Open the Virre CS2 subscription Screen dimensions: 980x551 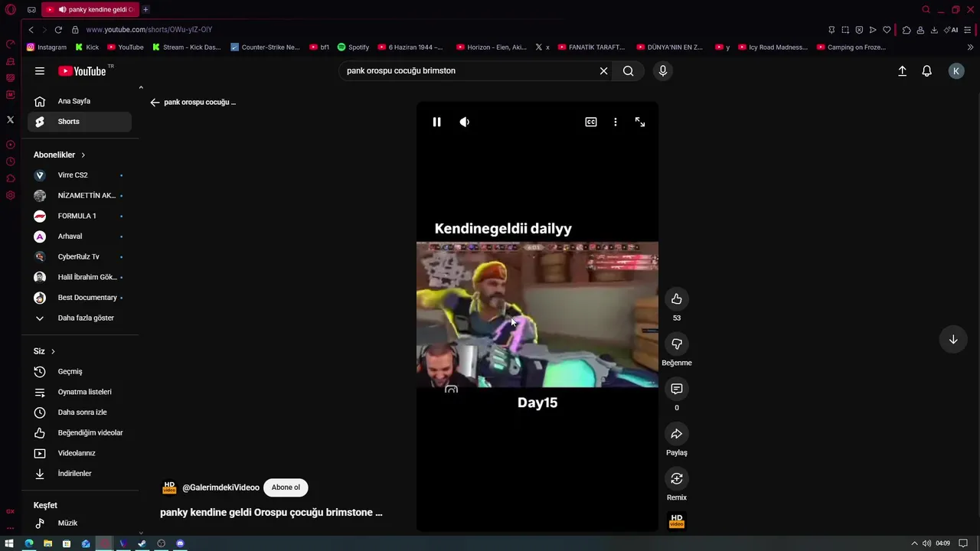pyautogui.click(x=80, y=175)
